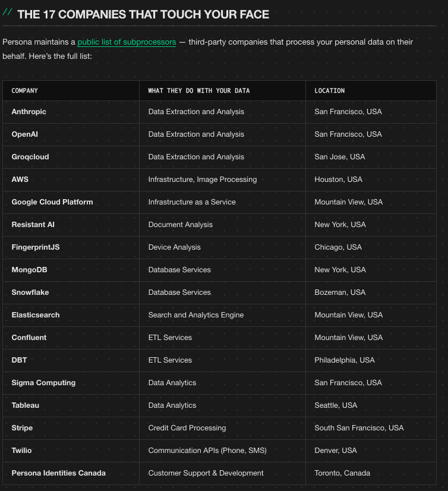448x491 pixels.
Task: Click the page heading about 17 companies
Action: (143, 14)
